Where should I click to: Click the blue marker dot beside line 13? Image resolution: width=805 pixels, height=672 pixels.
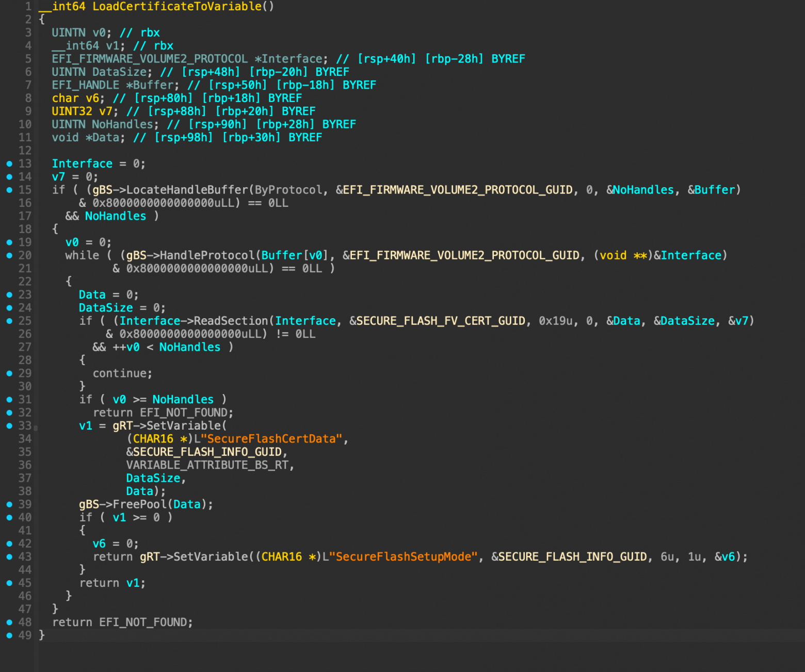click(9, 163)
